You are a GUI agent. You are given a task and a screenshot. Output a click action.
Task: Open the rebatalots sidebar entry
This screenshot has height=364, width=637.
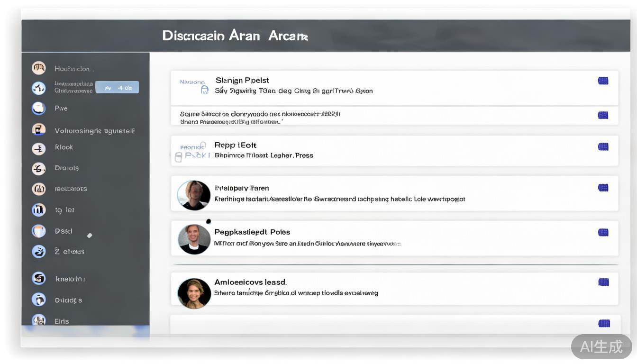click(71, 189)
